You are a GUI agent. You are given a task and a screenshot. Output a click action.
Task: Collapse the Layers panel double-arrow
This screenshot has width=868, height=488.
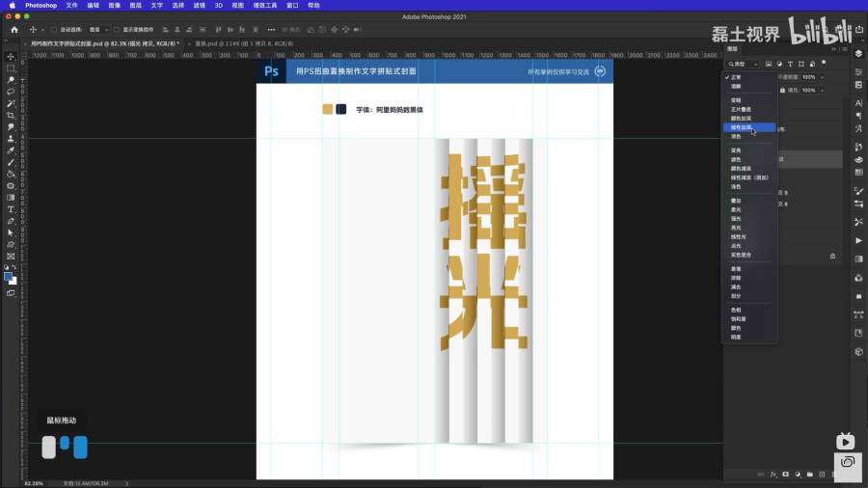[833, 49]
